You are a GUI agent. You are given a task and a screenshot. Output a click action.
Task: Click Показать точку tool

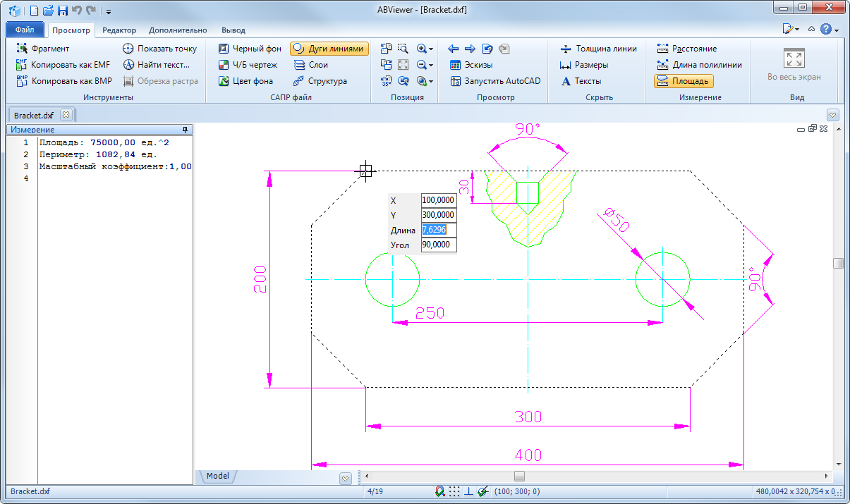[x=159, y=49]
